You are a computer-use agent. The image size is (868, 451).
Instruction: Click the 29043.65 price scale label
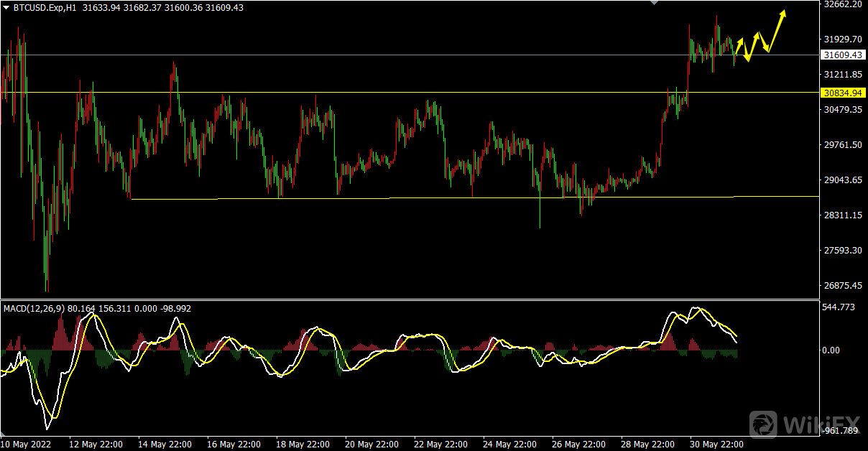[844, 180]
